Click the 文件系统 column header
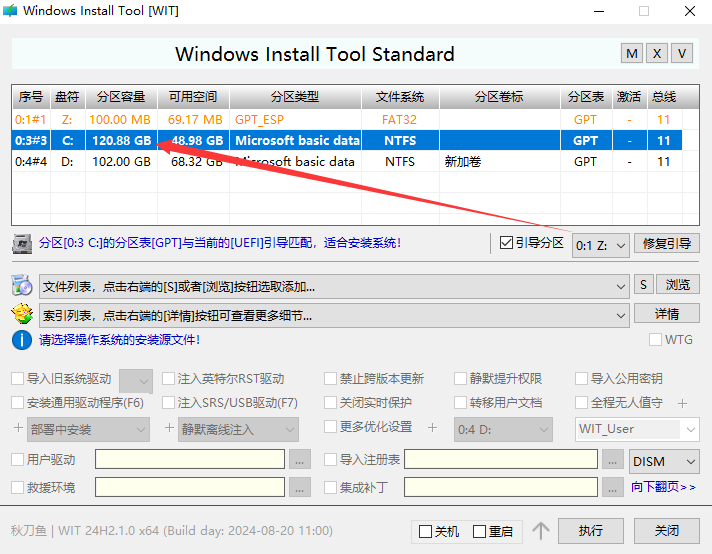 click(x=400, y=97)
